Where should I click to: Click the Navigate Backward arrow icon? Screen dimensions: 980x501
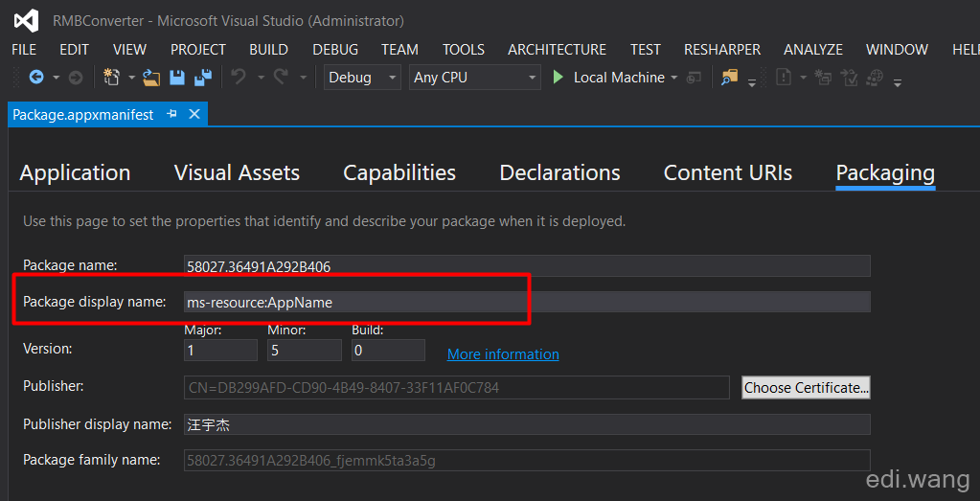click(x=36, y=78)
